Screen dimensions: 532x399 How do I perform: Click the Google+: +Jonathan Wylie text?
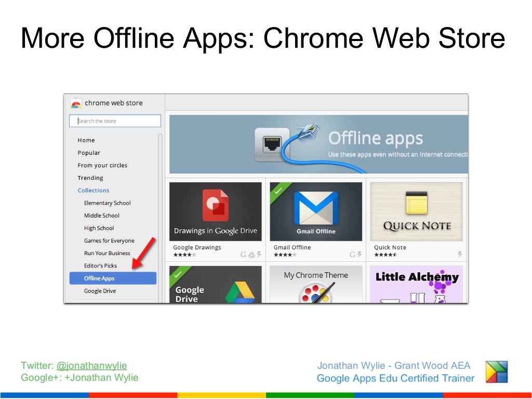tap(79, 377)
